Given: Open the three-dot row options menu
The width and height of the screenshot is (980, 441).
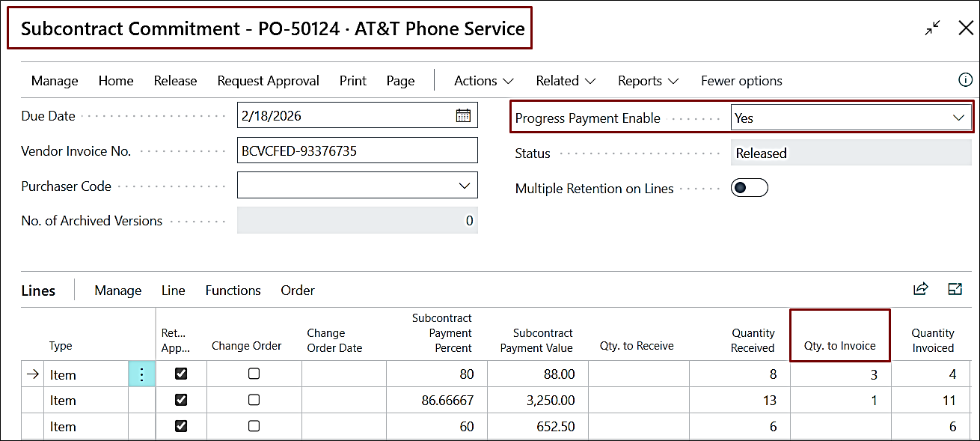Looking at the screenshot, I should pyautogui.click(x=142, y=374).
